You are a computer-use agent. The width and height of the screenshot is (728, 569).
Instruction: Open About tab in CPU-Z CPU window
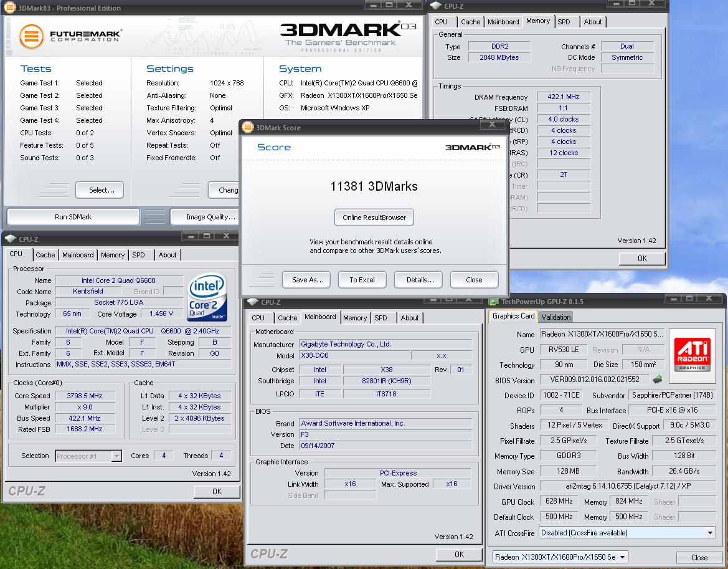[167, 255]
